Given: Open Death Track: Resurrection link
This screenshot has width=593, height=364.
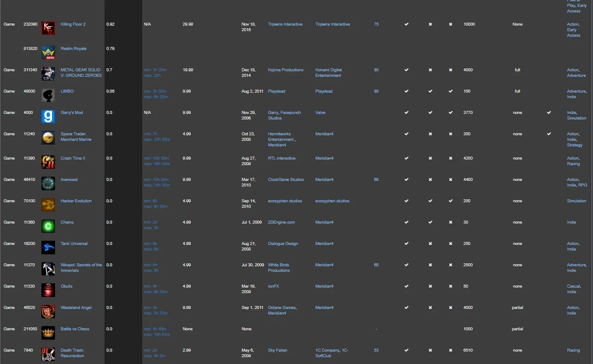Looking at the screenshot, I should [x=72, y=353].
